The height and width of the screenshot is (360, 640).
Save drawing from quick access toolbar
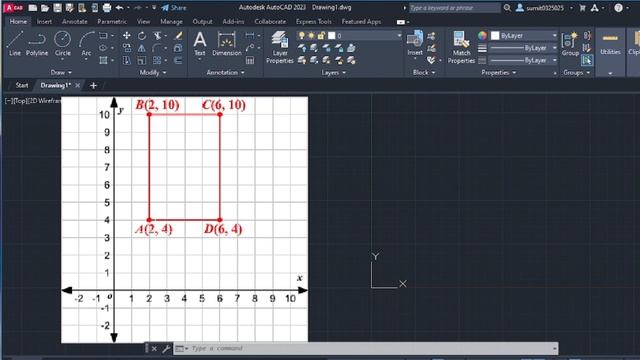[x=57, y=8]
